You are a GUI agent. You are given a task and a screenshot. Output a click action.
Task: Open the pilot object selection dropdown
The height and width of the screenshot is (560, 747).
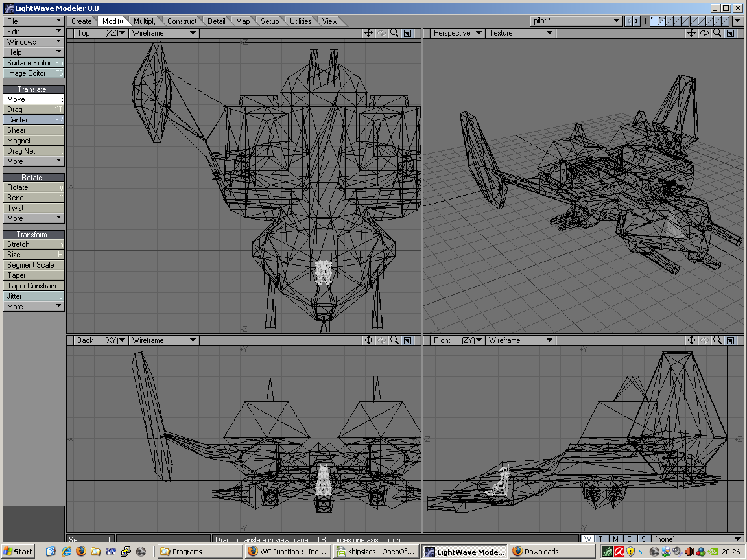point(576,21)
